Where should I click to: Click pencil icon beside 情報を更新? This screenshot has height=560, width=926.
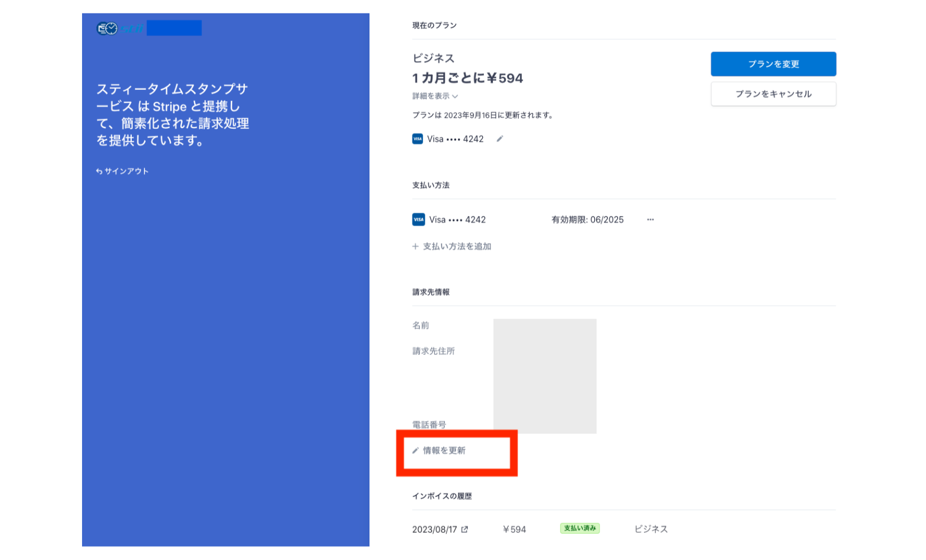415,451
